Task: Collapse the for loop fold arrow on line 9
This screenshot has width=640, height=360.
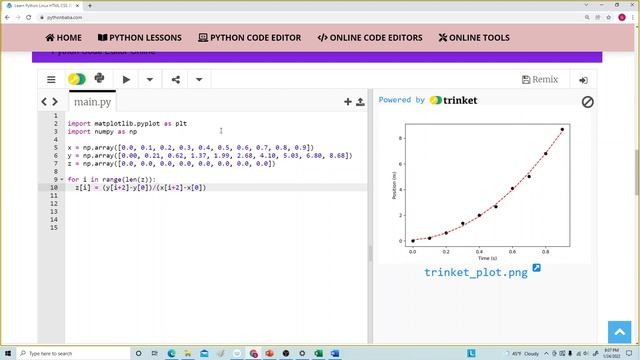Action: (x=62, y=179)
